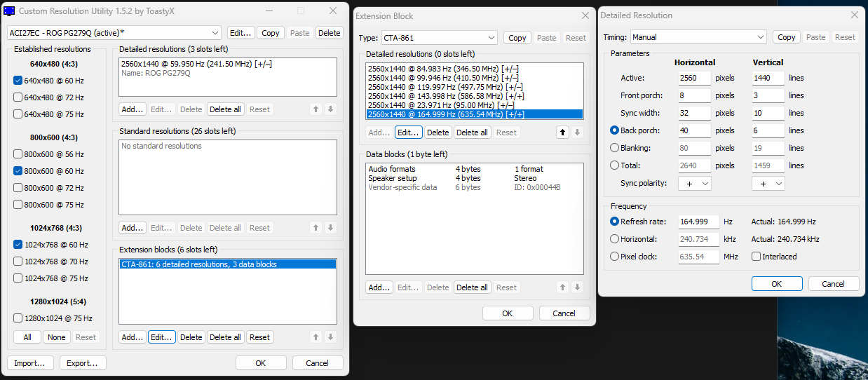Viewport: 868px width, 380px height.
Task: Click down arrow in Standard resolutions section
Action: click(331, 228)
